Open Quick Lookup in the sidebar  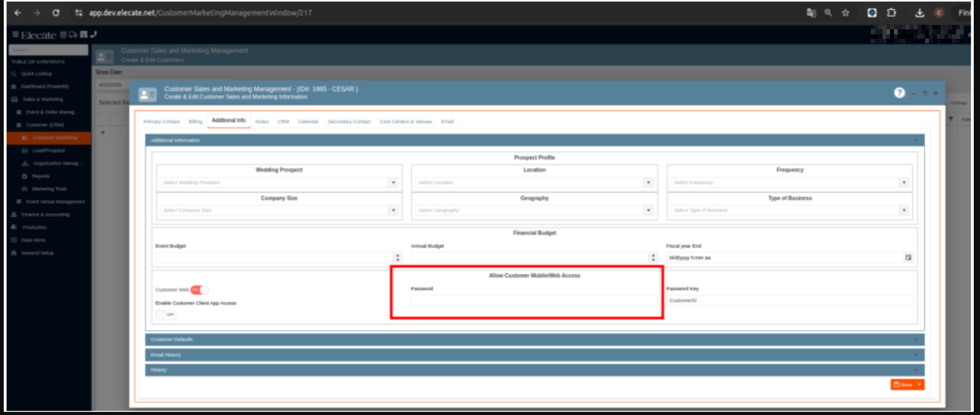click(x=36, y=74)
